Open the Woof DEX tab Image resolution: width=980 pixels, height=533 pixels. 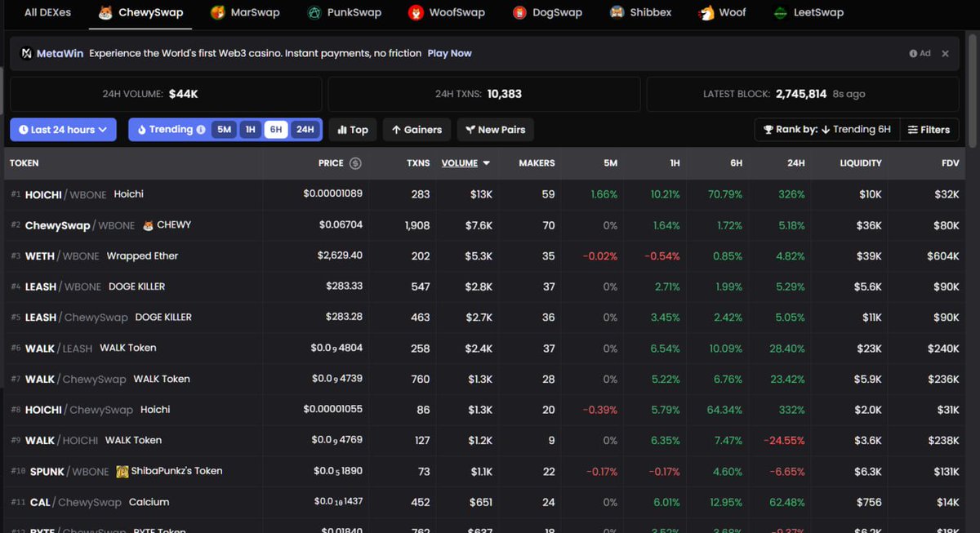(x=723, y=13)
